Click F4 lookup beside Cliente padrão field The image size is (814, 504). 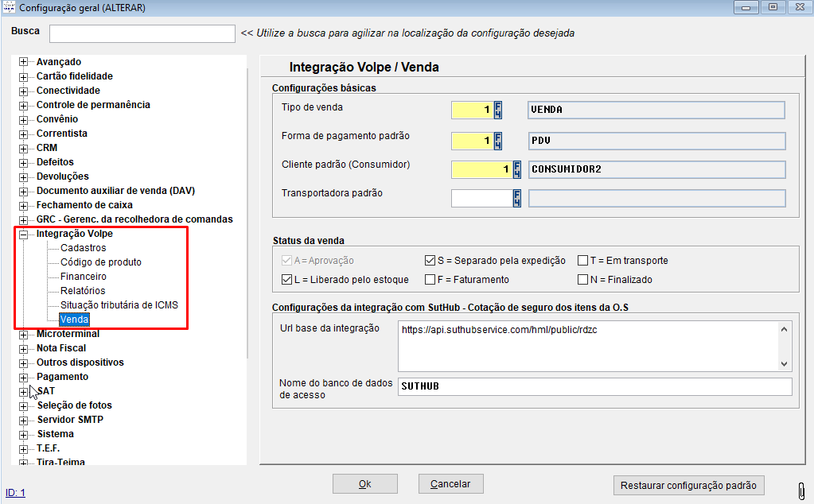517,169
